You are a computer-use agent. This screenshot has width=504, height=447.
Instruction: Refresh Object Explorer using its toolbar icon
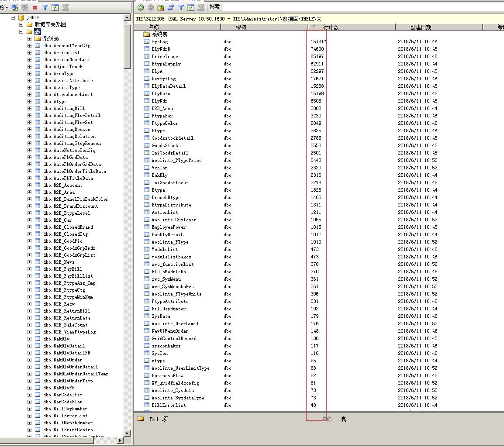click(x=55, y=7)
